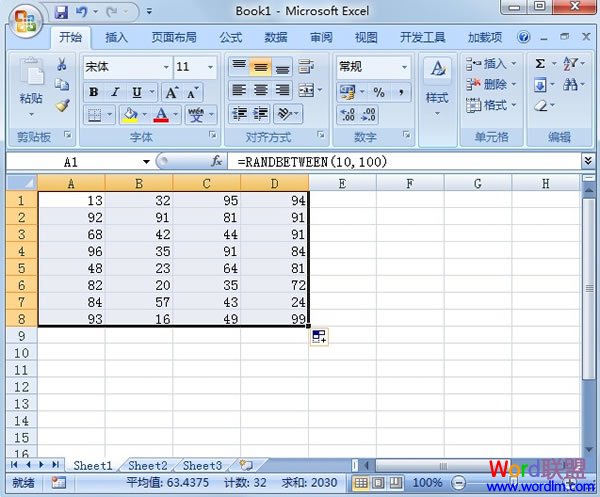600x497 pixels.
Task: Click the borders icon
Action: click(x=95, y=114)
